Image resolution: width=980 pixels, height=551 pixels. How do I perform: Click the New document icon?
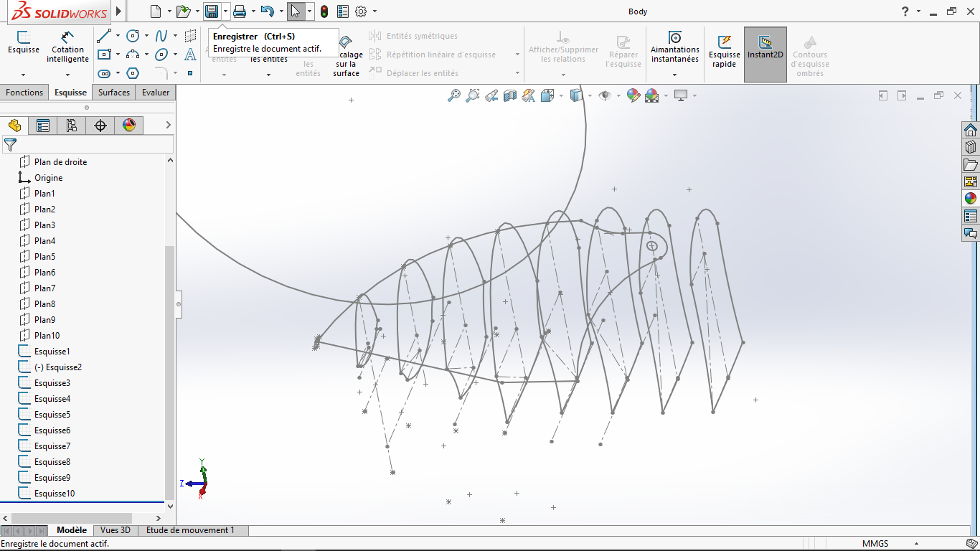pos(156,11)
